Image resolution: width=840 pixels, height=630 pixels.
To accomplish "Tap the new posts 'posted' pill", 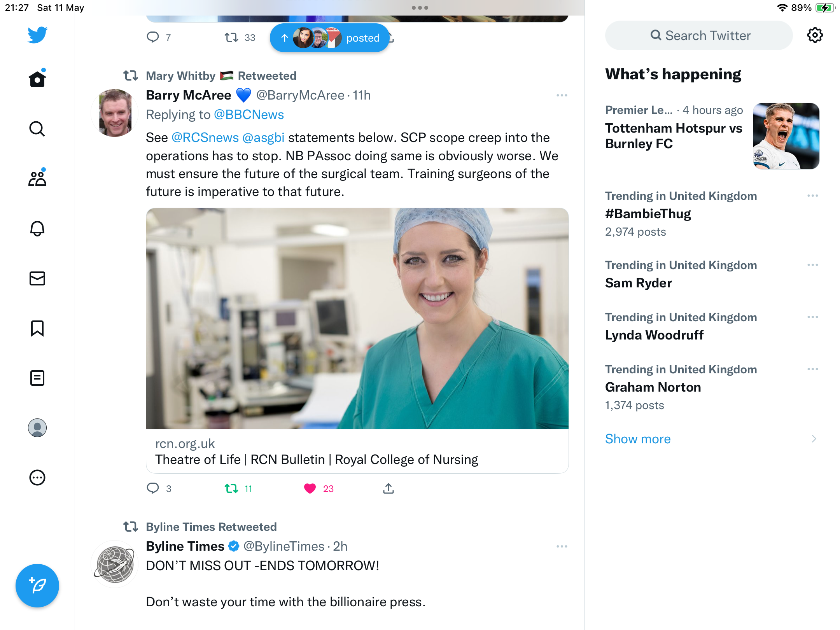I will [x=330, y=38].
